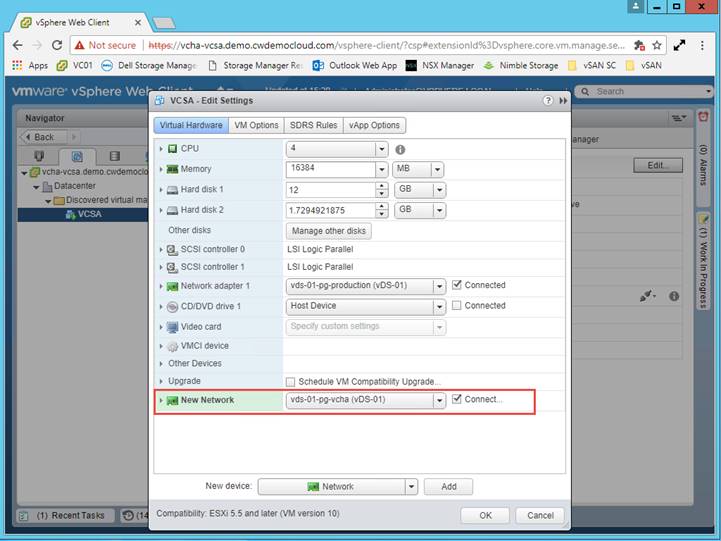
Task: Open the Work In Progress sidebar panel icon
Action: (x=703, y=219)
